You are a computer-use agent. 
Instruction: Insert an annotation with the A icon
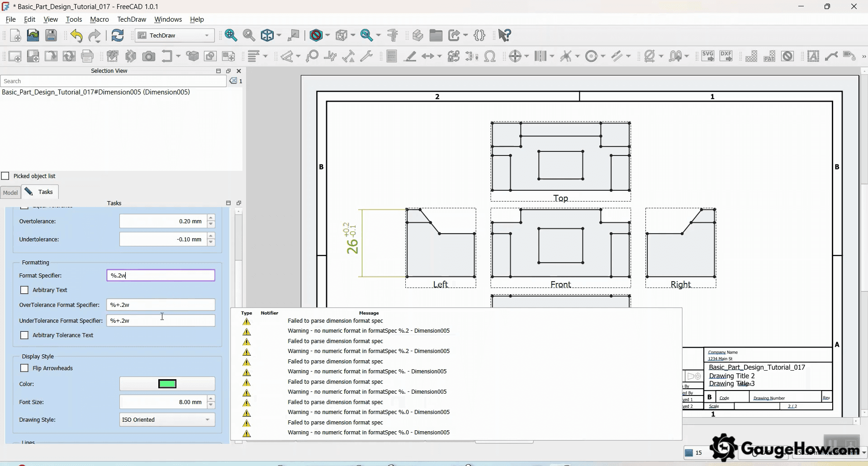coord(813,56)
